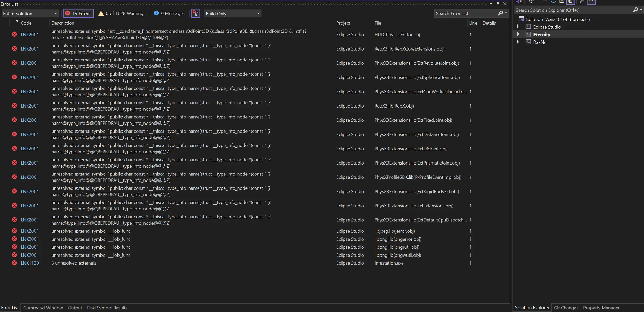Expand the RakNet project node

[518, 42]
